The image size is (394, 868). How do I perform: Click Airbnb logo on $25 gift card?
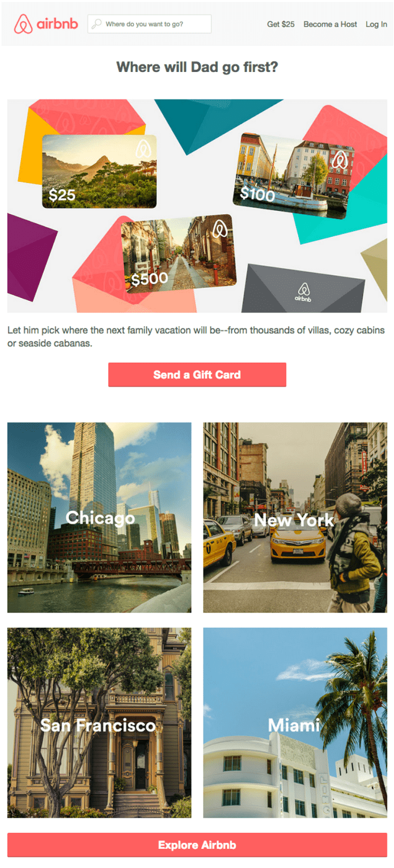pyautogui.click(x=143, y=149)
